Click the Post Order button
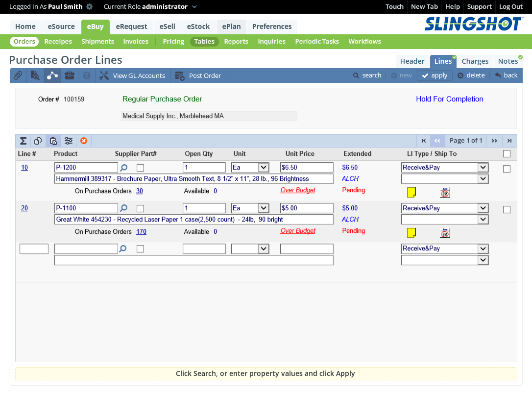This screenshot has width=532, height=398. point(198,75)
